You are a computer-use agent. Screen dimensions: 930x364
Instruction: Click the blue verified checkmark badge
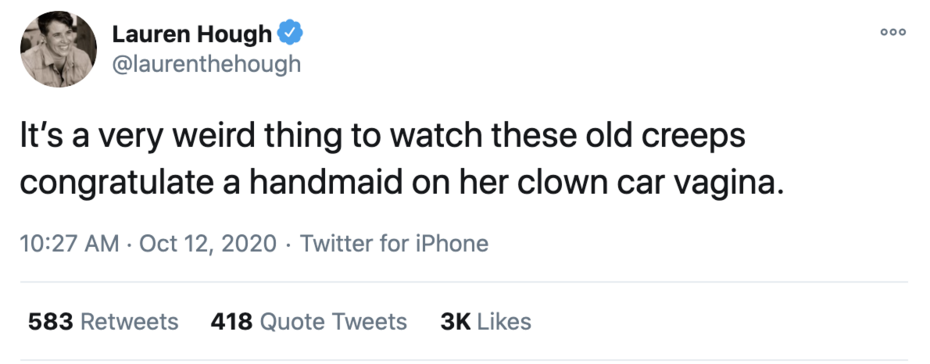pyautogui.click(x=291, y=33)
